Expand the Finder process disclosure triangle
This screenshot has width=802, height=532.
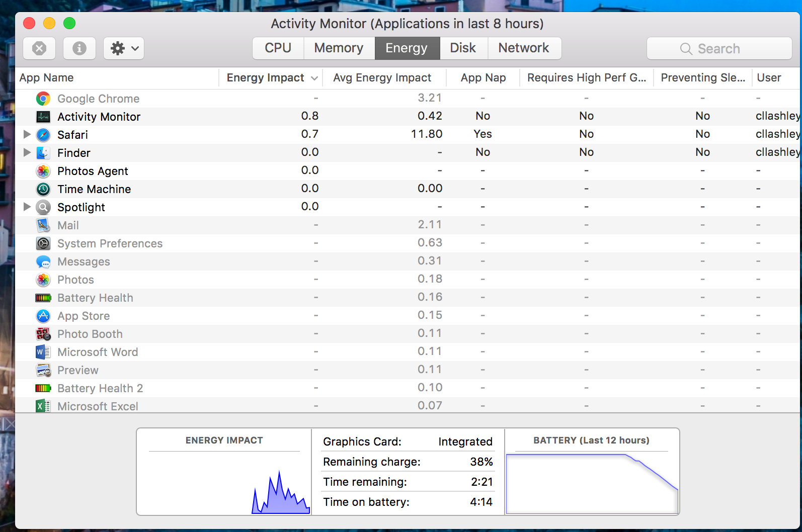pyautogui.click(x=27, y=152)
